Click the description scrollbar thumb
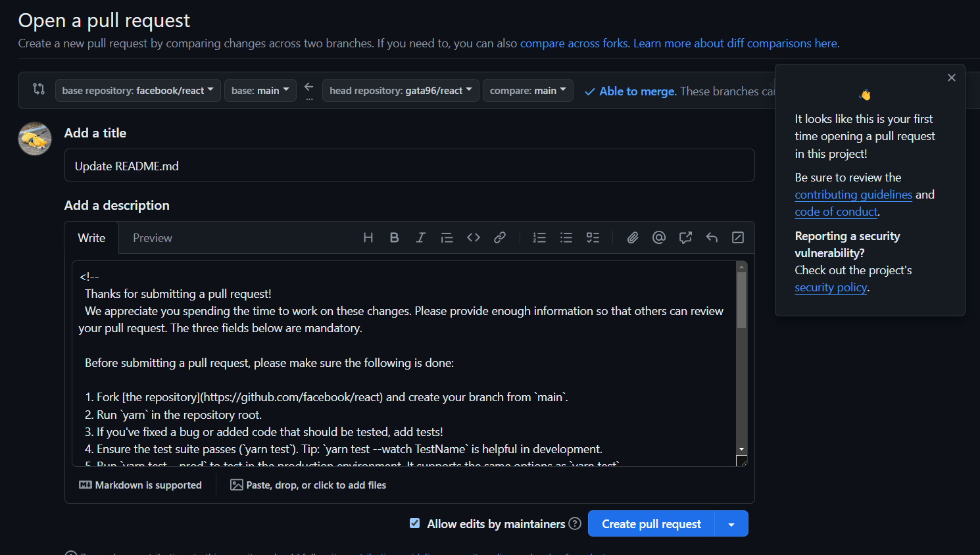The height and width of the screenshot is (555, 980). [741, 300]
